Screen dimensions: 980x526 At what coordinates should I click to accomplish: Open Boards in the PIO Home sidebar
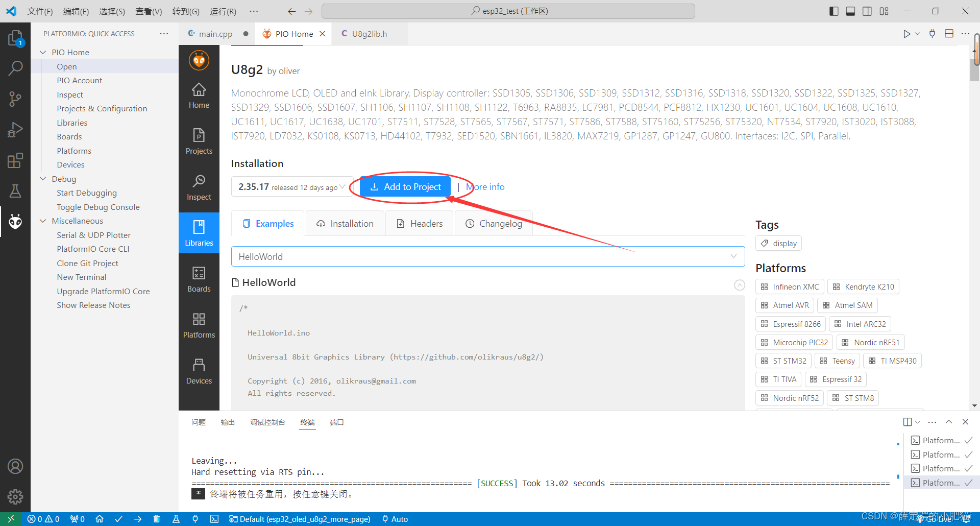(x=199, y=279)
